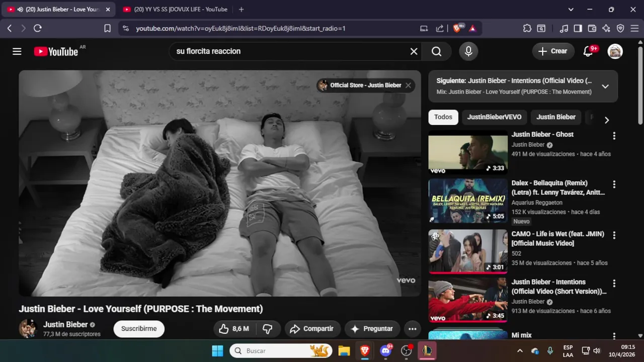Close the Justin Bieber - Love Yourself tab
This screenshot has height=362, width=644.
108,9
